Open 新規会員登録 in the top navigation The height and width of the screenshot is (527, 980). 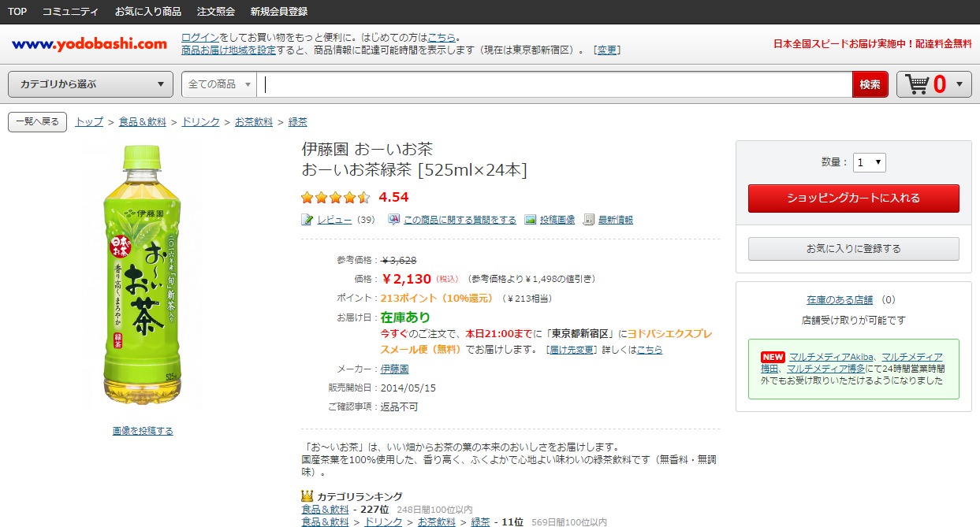279,12
